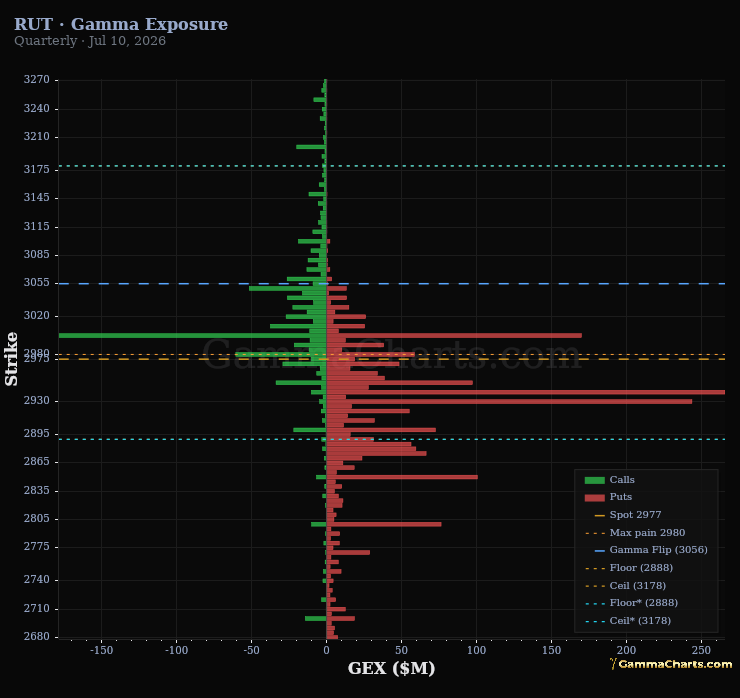Click the red Puts swatch in legend
Screen dimensions: 740x698
coord(594,497)
